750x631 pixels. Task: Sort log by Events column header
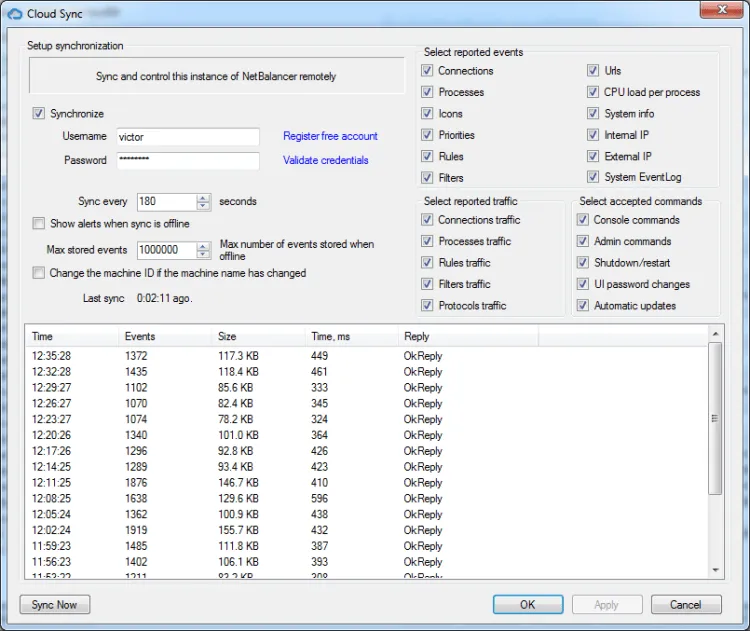point(165,336)
